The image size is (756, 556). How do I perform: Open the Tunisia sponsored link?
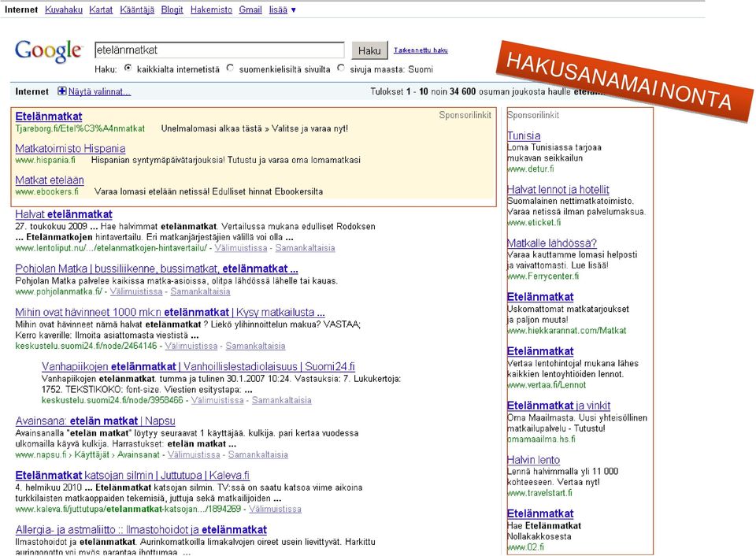524,136
